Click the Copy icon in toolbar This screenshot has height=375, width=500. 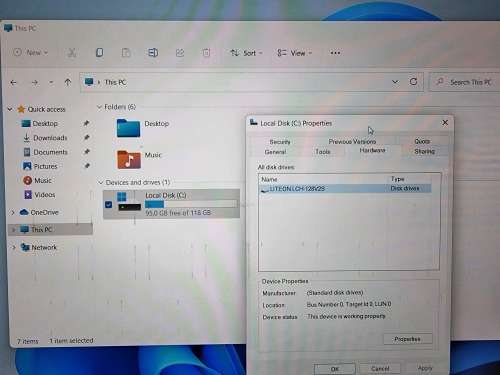[99, 53]
